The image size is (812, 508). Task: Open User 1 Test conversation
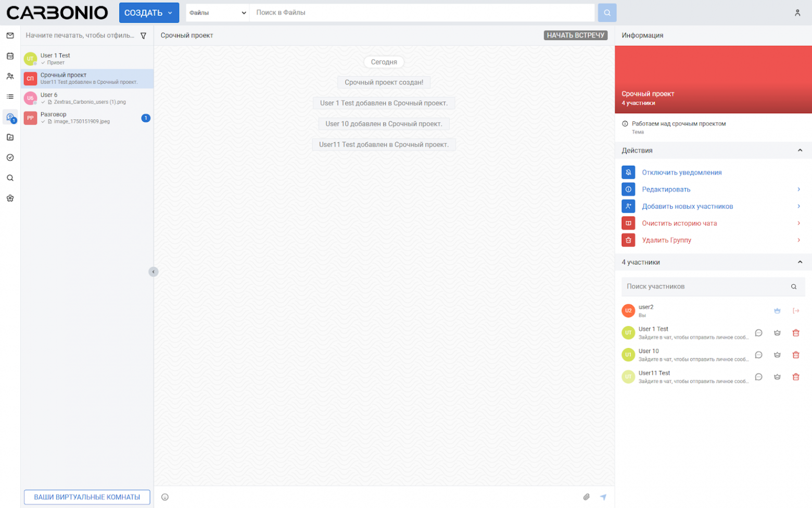point(87,59)
